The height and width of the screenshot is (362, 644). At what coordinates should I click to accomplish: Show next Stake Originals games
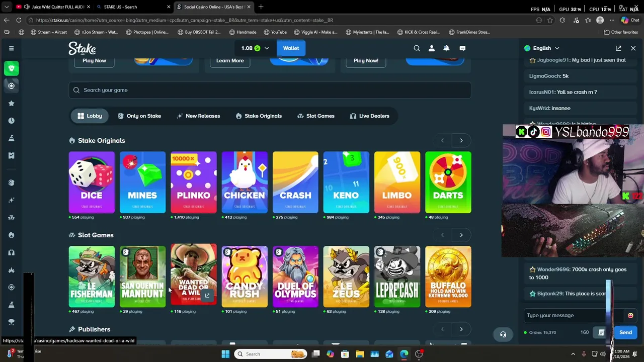pos(461,140)
